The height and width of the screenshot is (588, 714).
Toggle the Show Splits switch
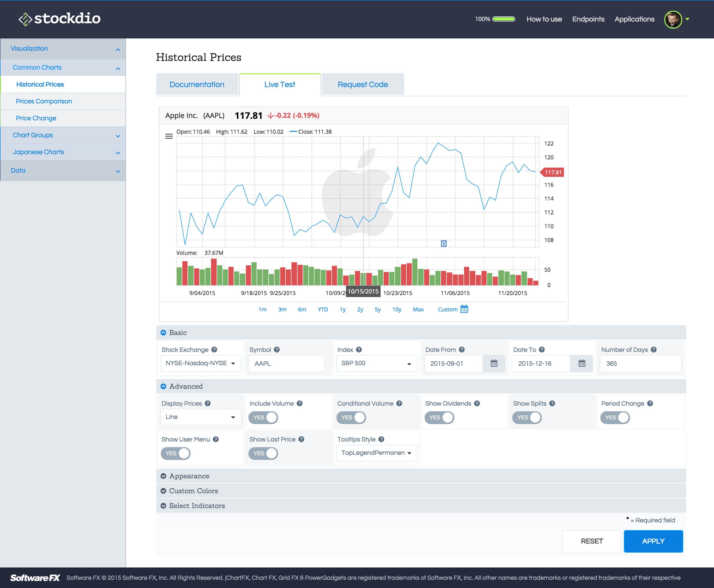pyautogui.click(x=527, y=418)
